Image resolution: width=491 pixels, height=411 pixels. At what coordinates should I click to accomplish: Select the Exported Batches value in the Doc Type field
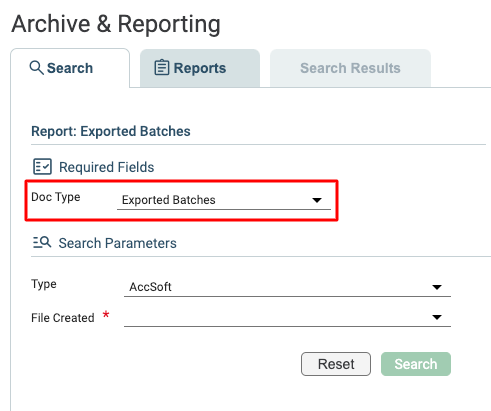[x=169, y=200]
